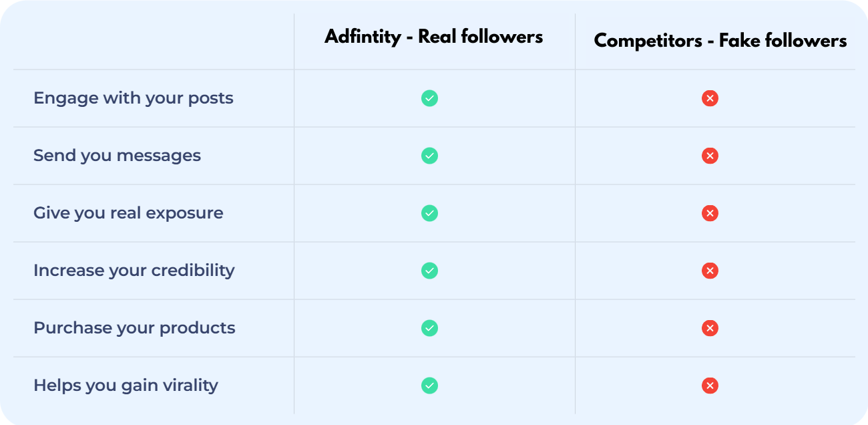This screenshot has width=868, height=425.
Task: Click green checkmark for Helps you gain virality
Action: tap(429, 386)
